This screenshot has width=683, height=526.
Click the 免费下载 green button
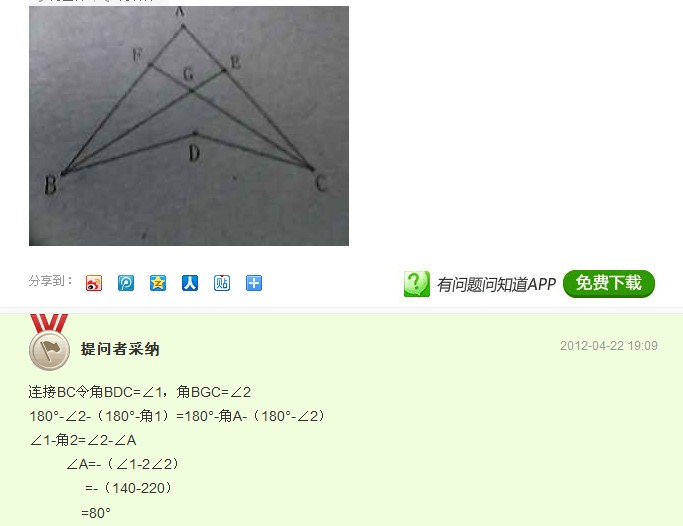(x=609, y=284)
